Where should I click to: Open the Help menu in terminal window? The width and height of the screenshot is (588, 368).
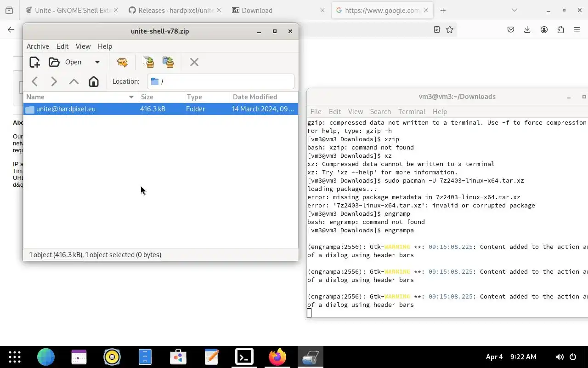440,112
